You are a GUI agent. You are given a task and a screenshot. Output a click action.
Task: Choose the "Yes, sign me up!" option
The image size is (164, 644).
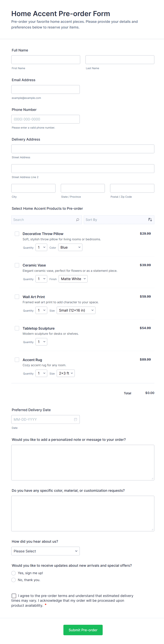(14, 573)
